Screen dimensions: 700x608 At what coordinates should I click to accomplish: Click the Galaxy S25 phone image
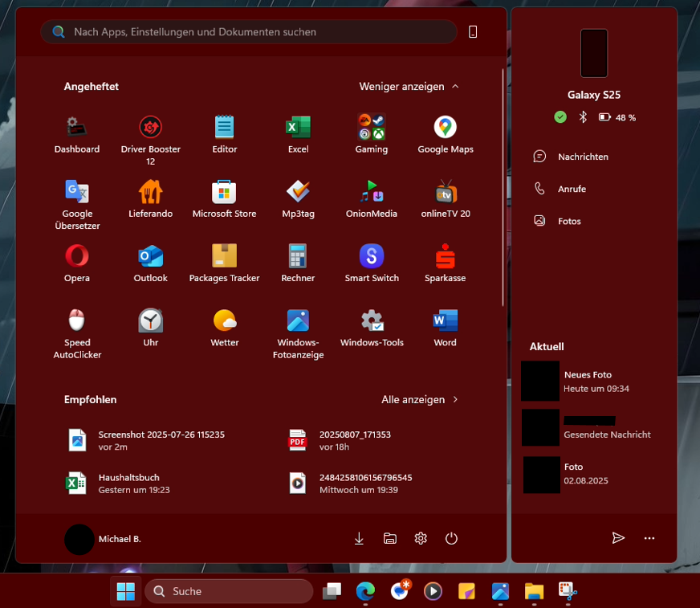click(x=594, y=53)
